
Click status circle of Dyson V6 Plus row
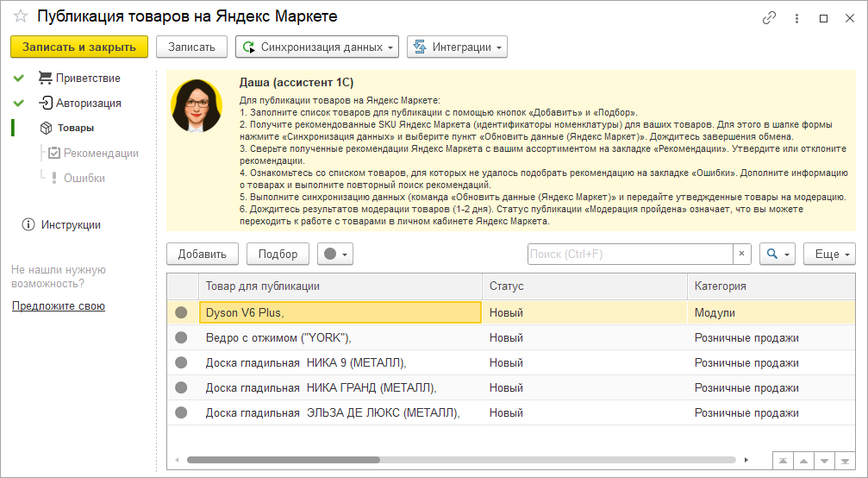tap(181, 312)
